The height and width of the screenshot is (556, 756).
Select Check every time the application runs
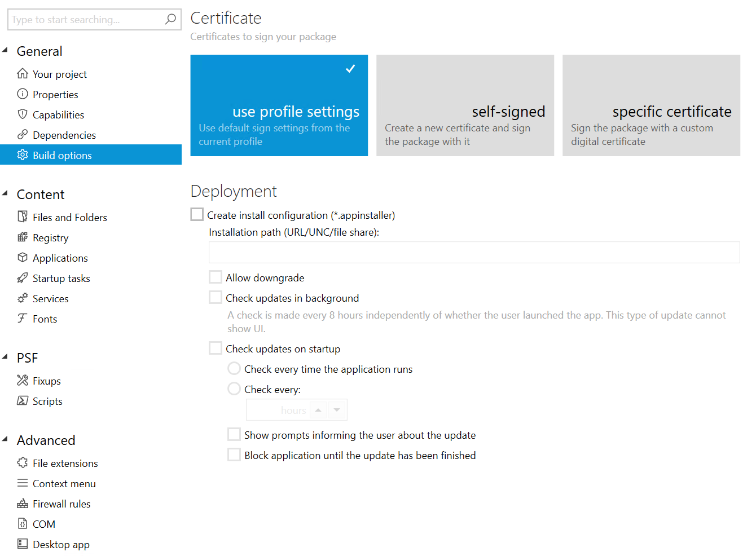pyautogui.click(x=234, y=368)
